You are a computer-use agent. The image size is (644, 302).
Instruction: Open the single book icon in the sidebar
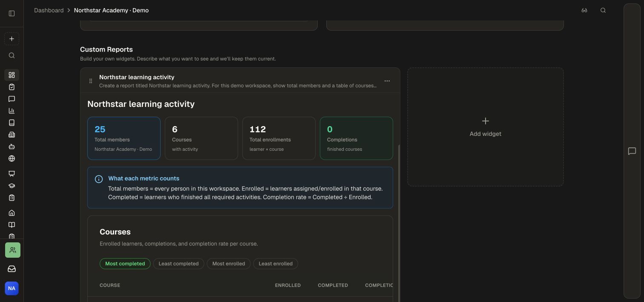pos(11,123)
